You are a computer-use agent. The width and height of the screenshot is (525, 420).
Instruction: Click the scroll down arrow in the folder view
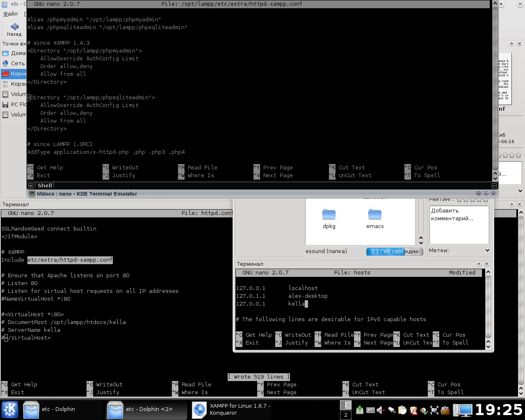tap(421, 242)
